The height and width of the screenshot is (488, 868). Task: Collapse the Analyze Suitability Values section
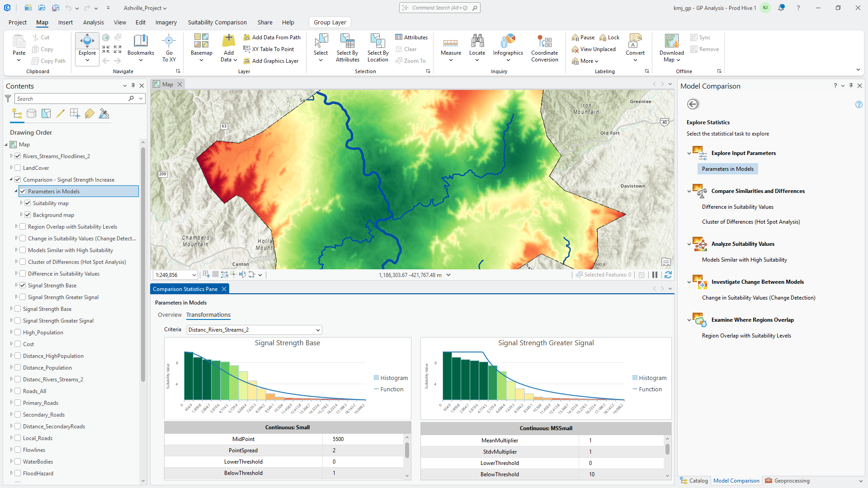point(689,244)
